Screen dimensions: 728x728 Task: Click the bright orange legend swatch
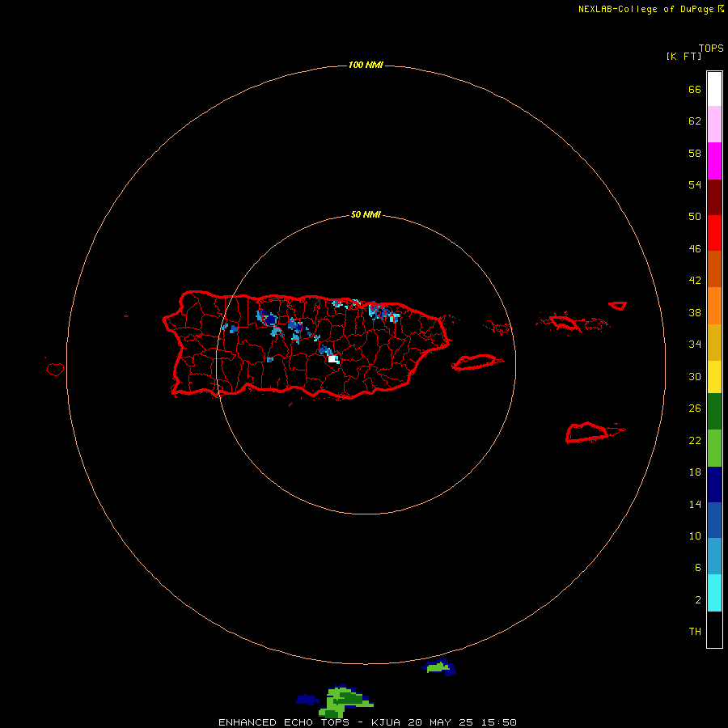(714, 306)
